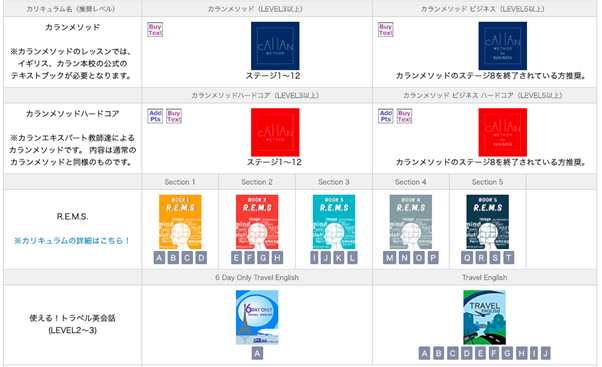Open the R.E.M.S. curriculum details link
602x367 pixels.
pos(72,241)
